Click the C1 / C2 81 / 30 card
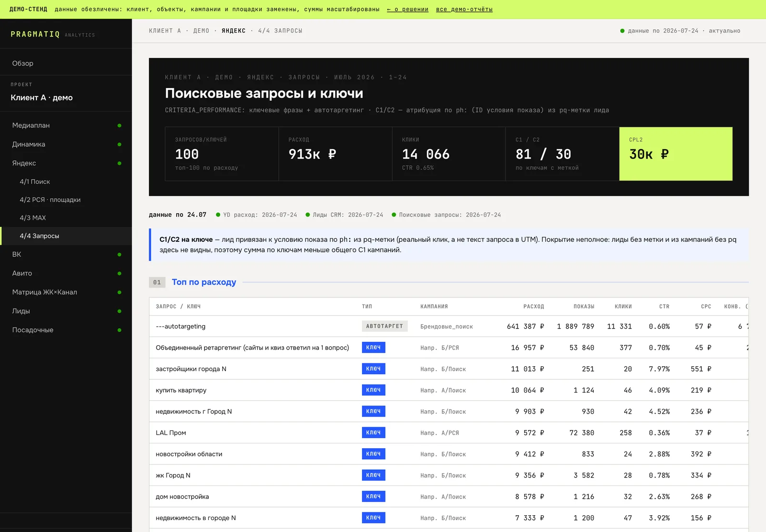Image resolution: width=766 pixels, height=532 pixels. pyautogui.click(x=562, y=154)
